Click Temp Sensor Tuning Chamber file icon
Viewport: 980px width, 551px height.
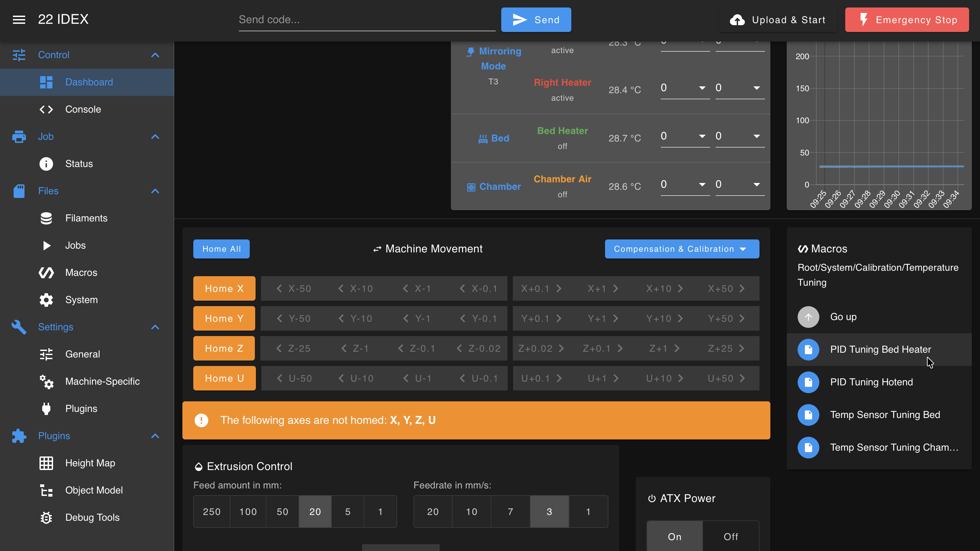point(808,448)
